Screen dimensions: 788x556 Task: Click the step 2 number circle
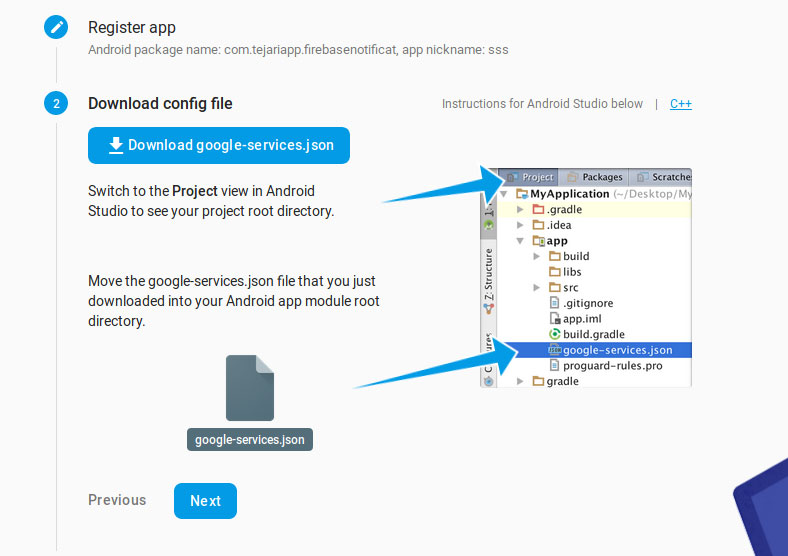click(x=56, y=104)
